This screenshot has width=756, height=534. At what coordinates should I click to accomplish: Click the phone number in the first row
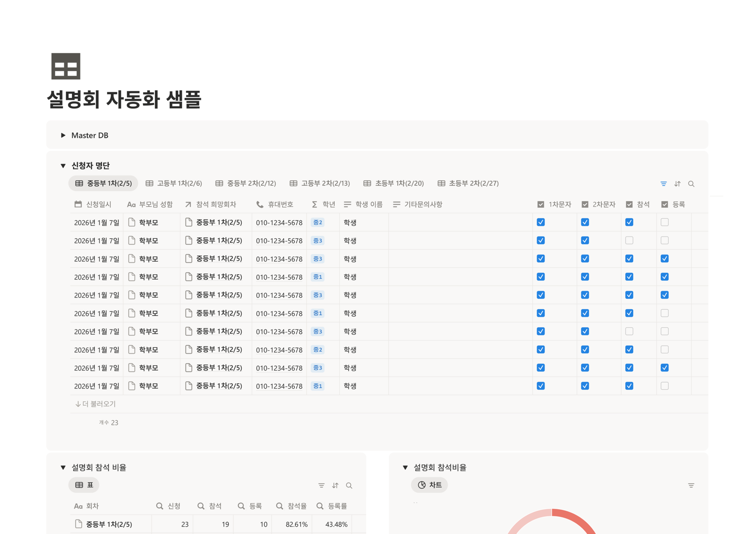(x=279, y=222)
